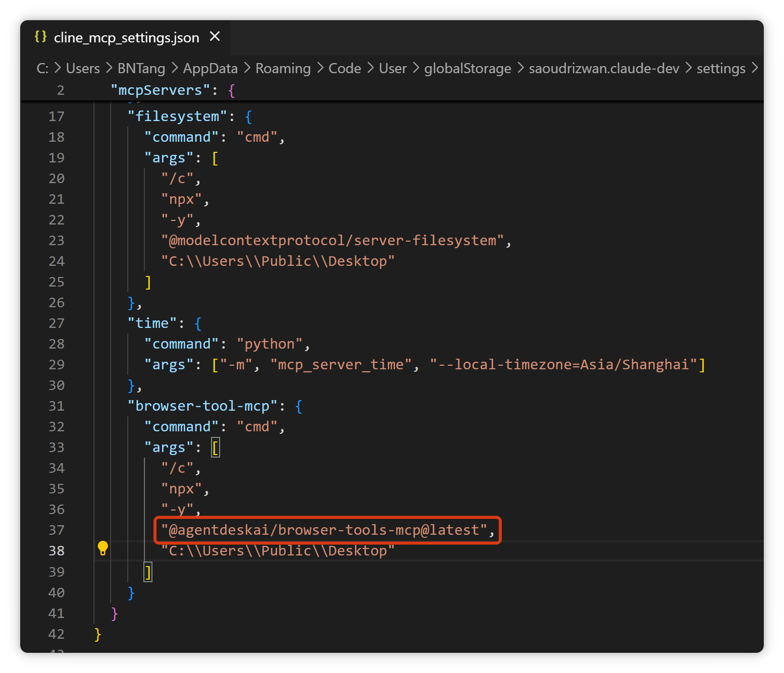Click the Roaming breadcrumb item
This screenshot has width=784, height=673.
pos(283,68)
